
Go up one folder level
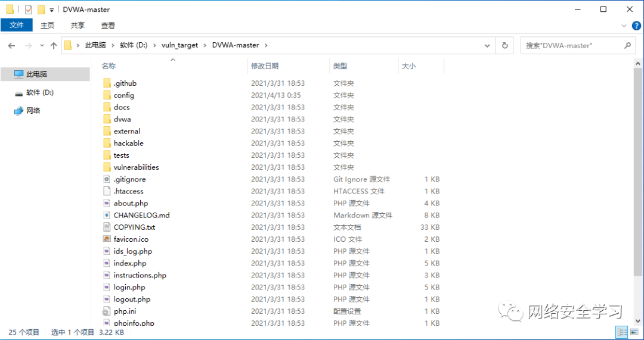(x=54, y=45)
